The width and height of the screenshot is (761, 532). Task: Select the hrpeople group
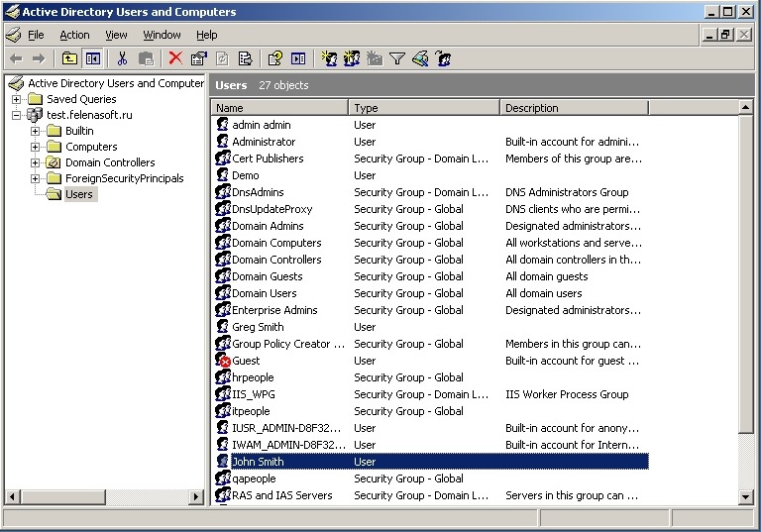click(x=253, y=377)
